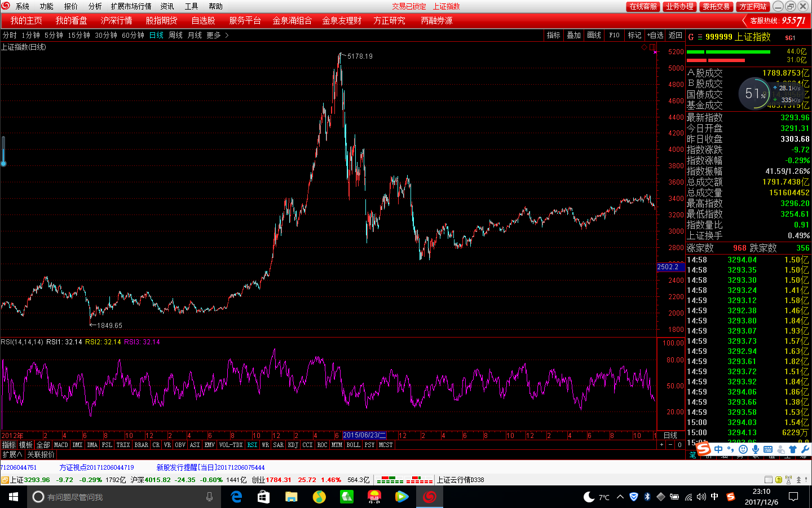Select the 月线 chart period

tap(195, 35)
